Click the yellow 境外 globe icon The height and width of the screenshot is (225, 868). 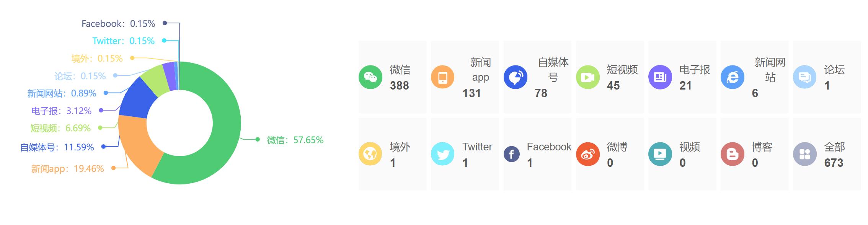point(370,154)
